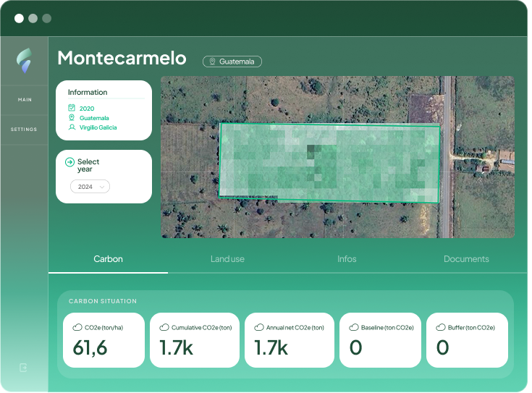Image resolution: width=532 pixels, height=393 pixels.
Task: Open the 2024 year dropdown
Action: click(x=90, y=187)
